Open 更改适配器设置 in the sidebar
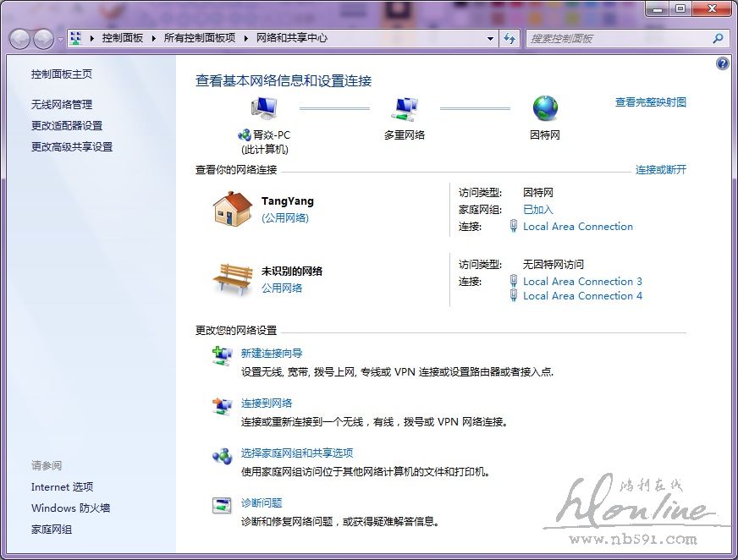Viewport: 738px width, 560px height. [67, 125]
